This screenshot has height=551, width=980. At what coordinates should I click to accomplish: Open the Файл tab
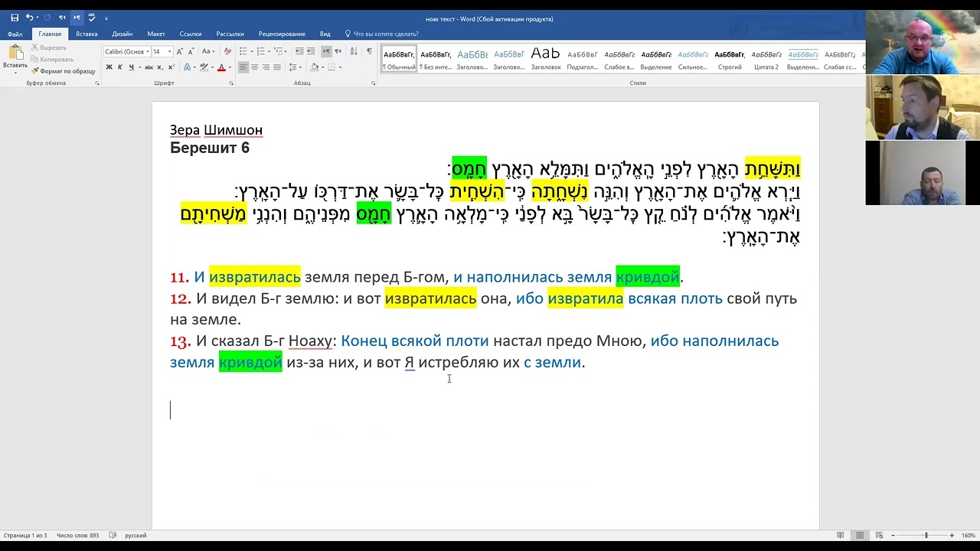[x=15, y=34]
